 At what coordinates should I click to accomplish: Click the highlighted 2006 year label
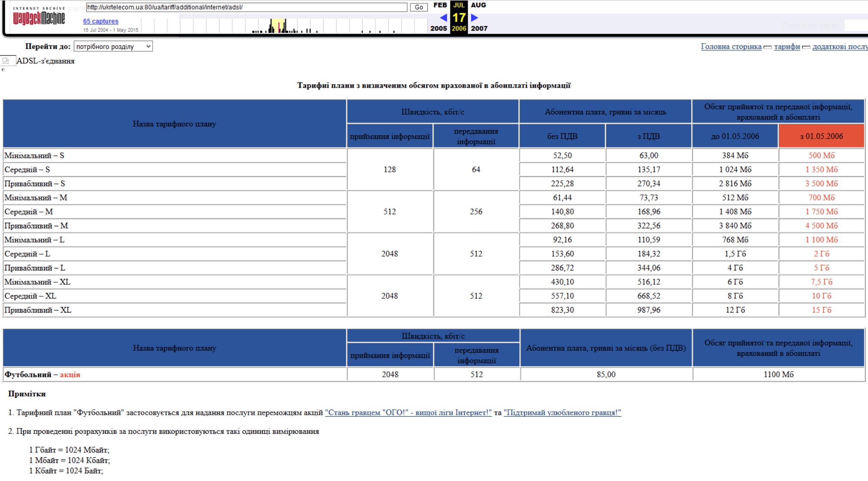(459, 29)
